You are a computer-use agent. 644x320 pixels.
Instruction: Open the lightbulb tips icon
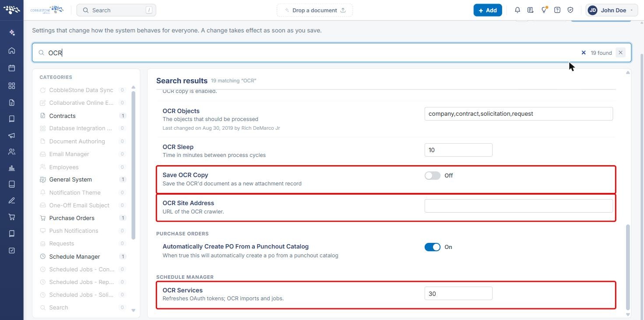point(544,10)
